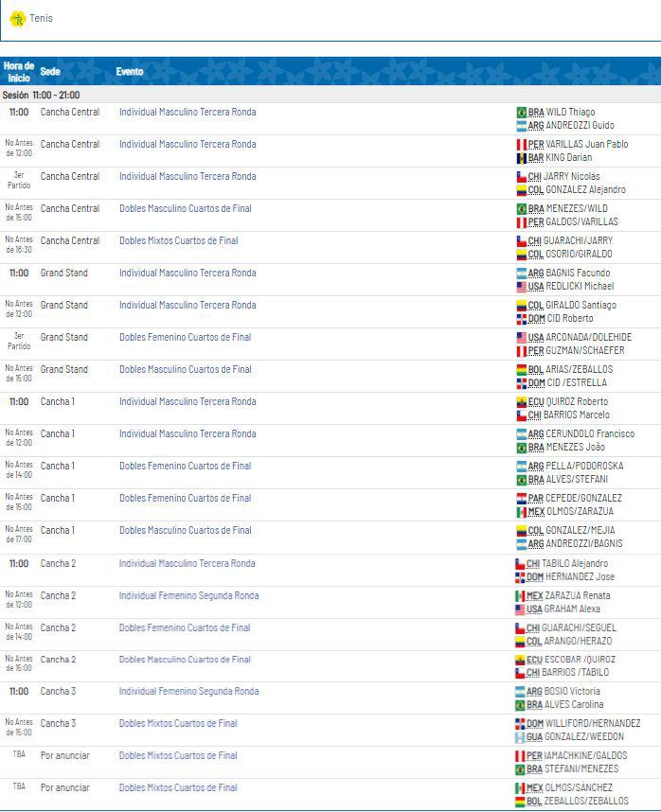Click the Peru flag beside VARILLAS Juan Pablo

tap(520, 142)
